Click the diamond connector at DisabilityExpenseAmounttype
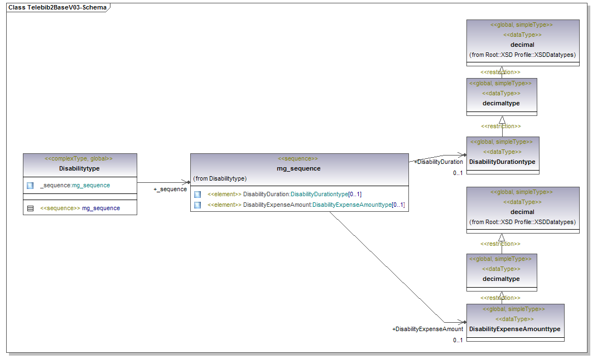602x364 pixels. (463, 322)
